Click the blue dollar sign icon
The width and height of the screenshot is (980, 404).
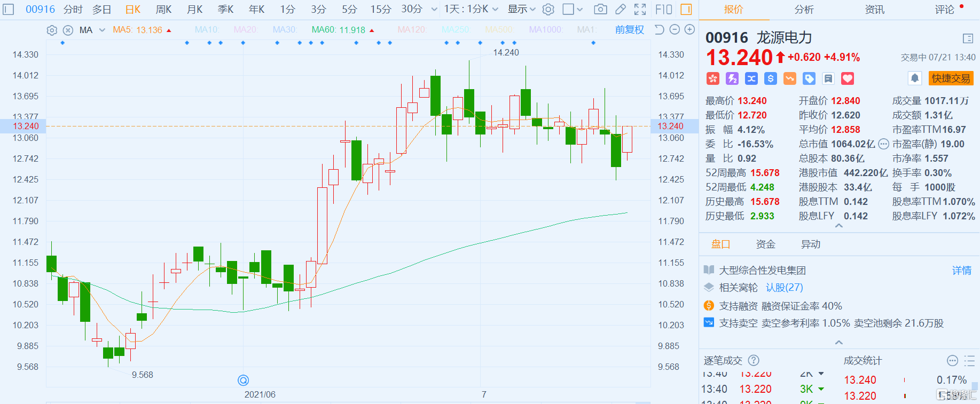[x=771, y=78]
